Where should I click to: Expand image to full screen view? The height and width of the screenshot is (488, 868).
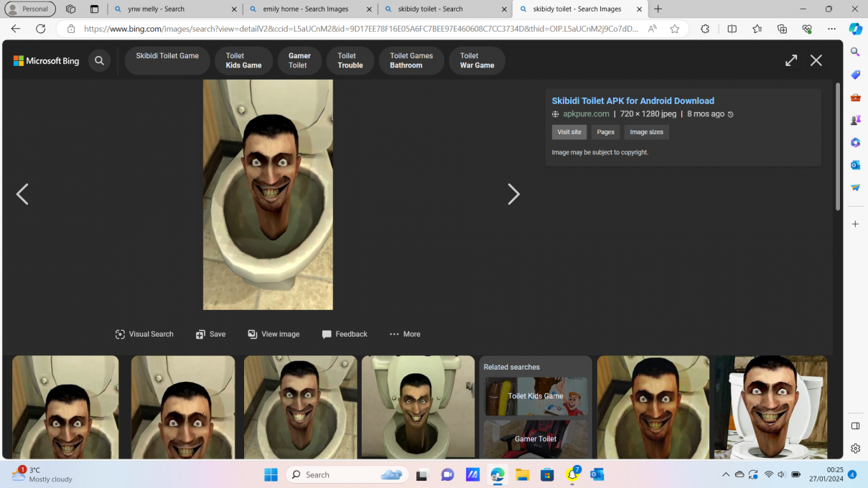click(790, 61)
